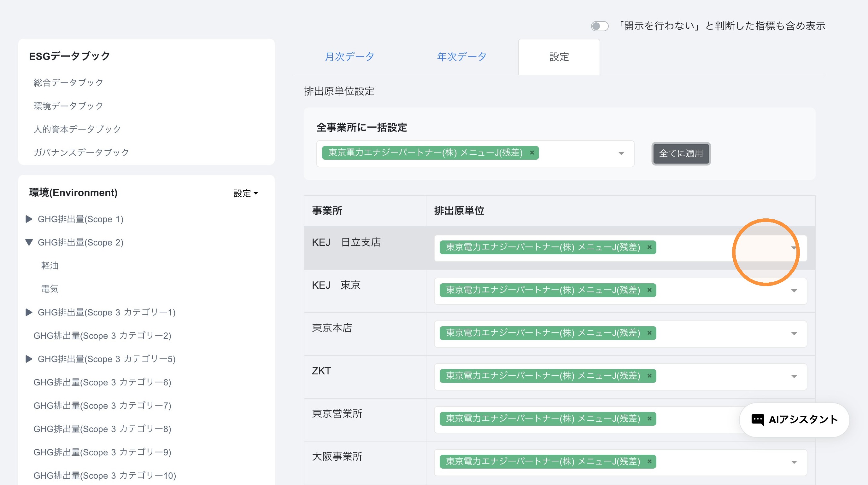Click the GHG排出量(Scope 2) label
The image size is (868, 485).
point(80,242)
